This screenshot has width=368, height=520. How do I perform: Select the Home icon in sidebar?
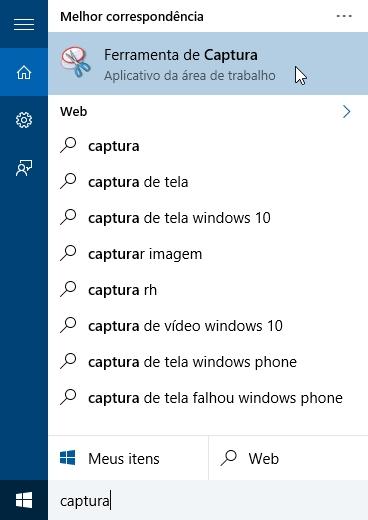tap(24, 72)
